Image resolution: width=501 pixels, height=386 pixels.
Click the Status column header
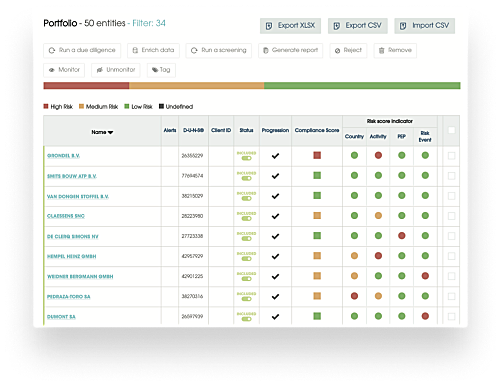[246, 130]
